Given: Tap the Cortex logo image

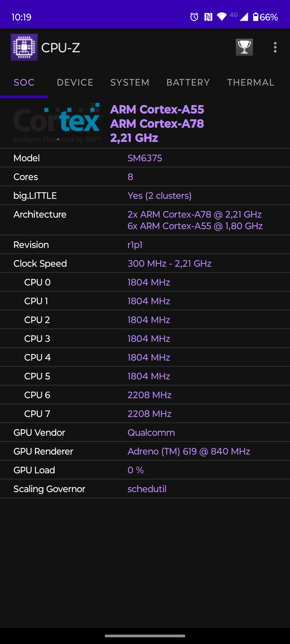Looking at the screenshot, I should point(57,123).
